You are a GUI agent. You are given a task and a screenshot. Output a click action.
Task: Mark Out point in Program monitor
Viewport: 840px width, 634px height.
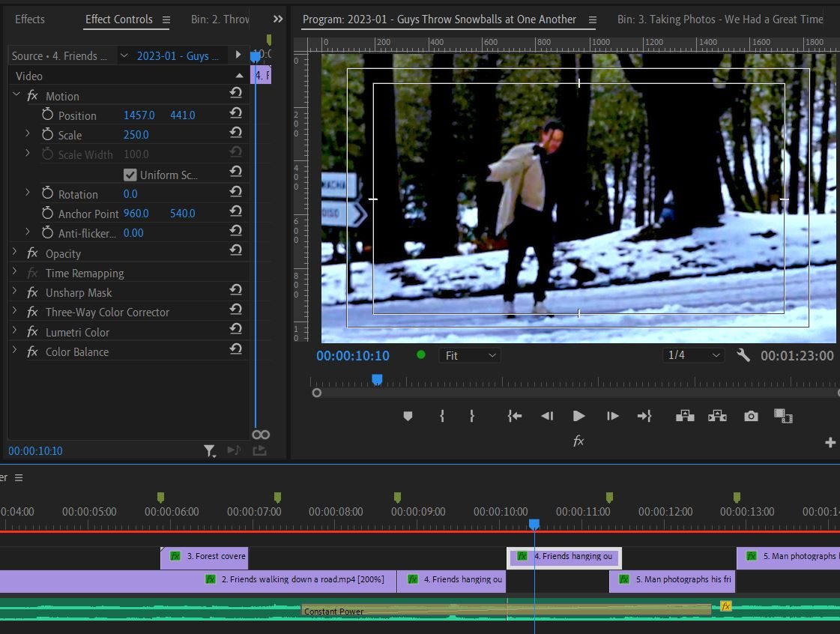tap(472, 416)
